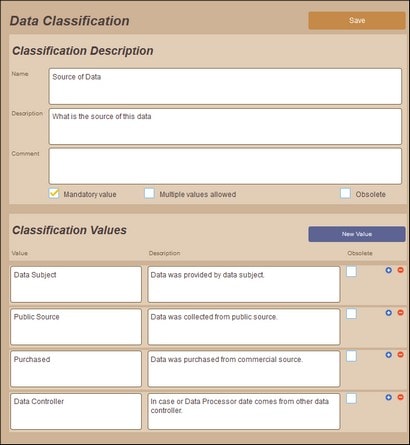Remove the Data Subject value row
Image resolution: width=410 pixels, height=445 pixels.
400,270
